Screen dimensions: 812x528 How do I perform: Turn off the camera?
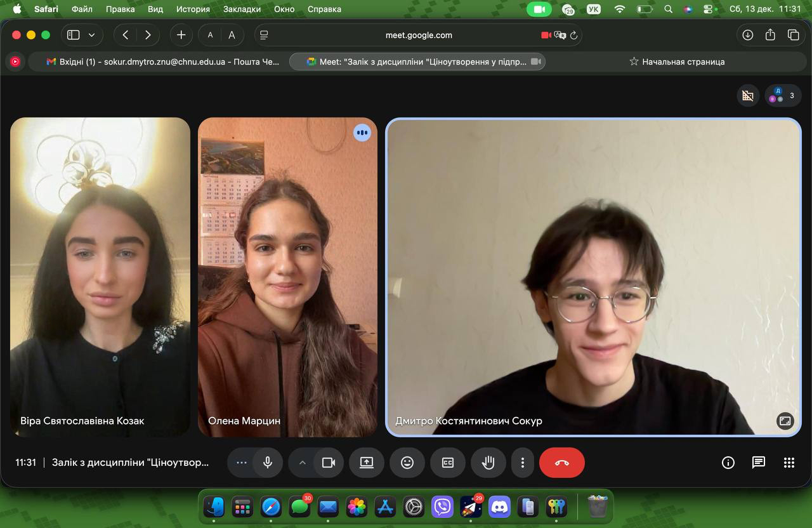click(x=329, y=463)
